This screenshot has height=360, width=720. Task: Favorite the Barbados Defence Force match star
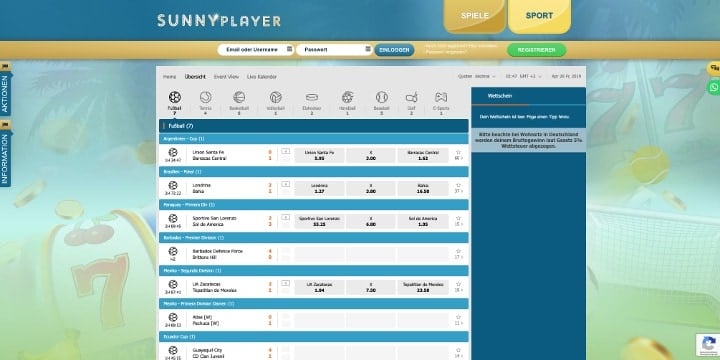pyautogui.click(x=458, y=251)
